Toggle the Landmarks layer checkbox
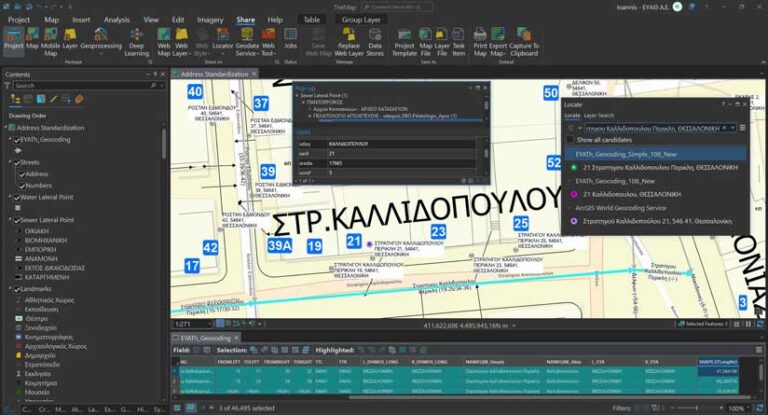Image resolution: width=768 pixels, height=415 pixels. pyautogui.click(x=17, y=289)
